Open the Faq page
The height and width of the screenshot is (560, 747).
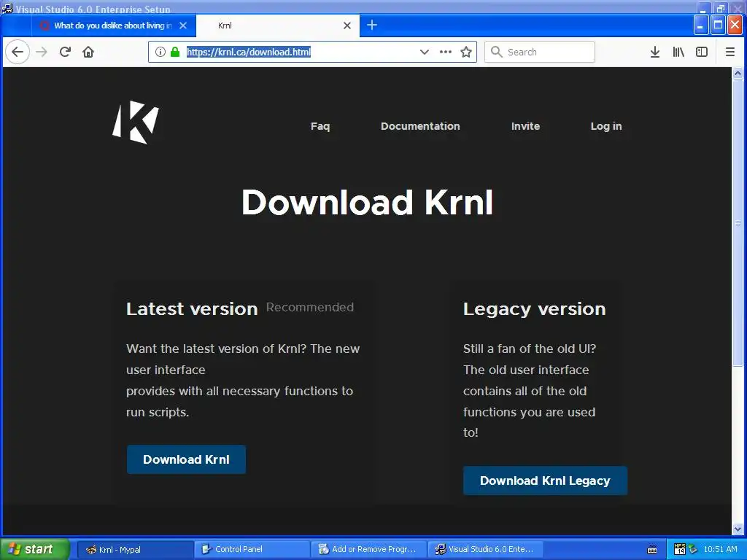point(320,126)
